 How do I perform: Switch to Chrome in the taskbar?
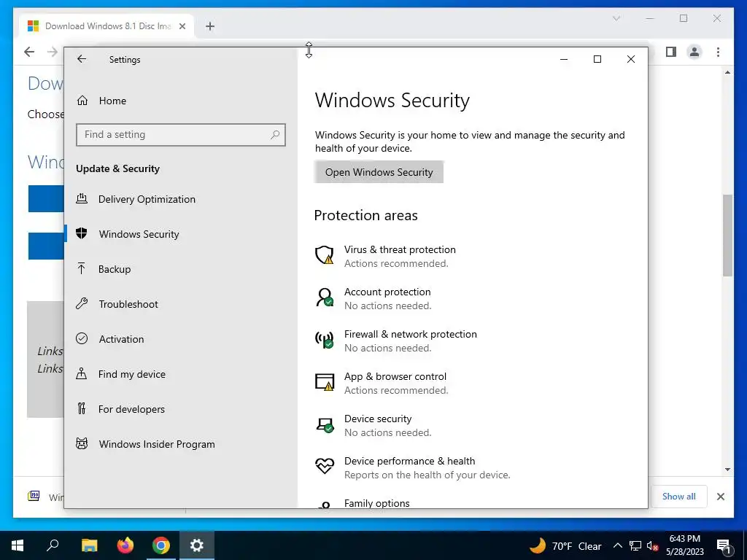[161, 545]
